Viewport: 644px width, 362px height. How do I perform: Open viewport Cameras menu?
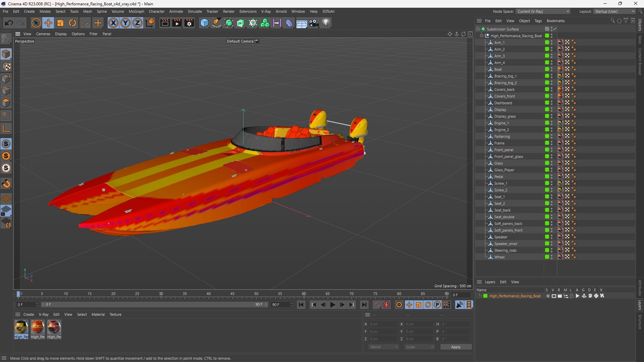pyautogui.click(x=43, y=34)
